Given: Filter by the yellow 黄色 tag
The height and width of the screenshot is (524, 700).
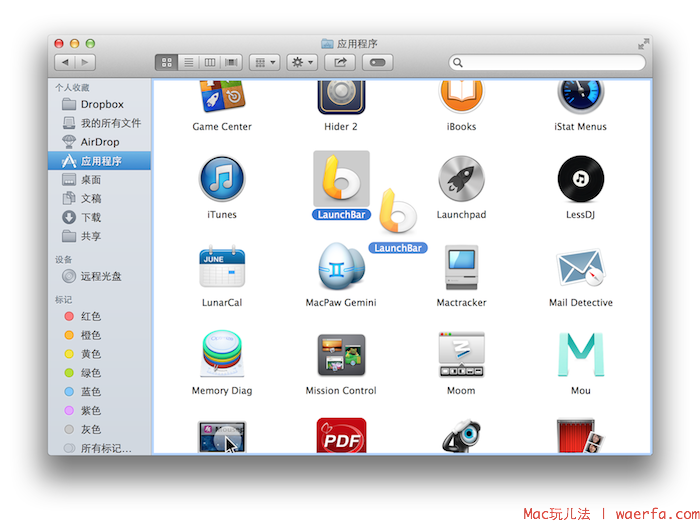Looking at the screenshot, I should (100, 354).
